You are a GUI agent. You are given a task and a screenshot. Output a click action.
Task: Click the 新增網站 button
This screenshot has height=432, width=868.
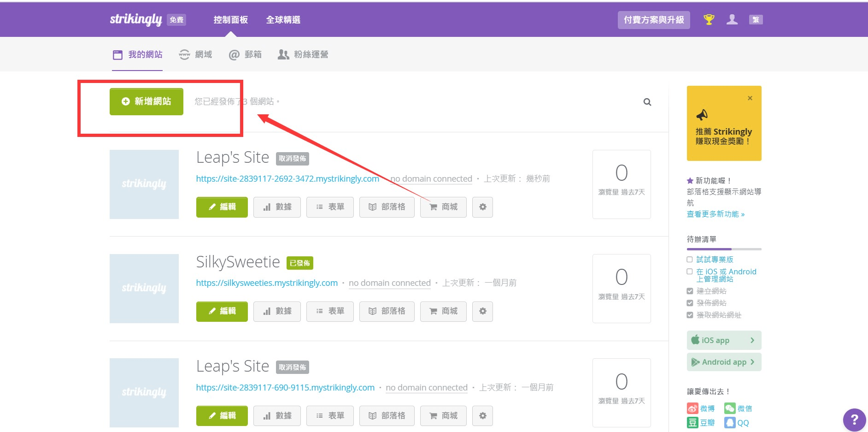pos(147,101)
